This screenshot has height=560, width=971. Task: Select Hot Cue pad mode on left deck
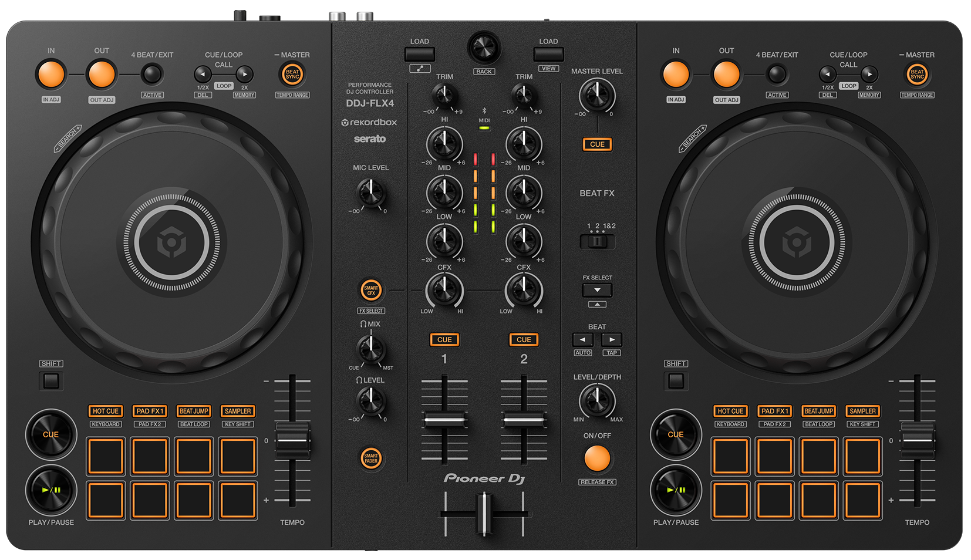pyautogui.click(x=106, y=411)
